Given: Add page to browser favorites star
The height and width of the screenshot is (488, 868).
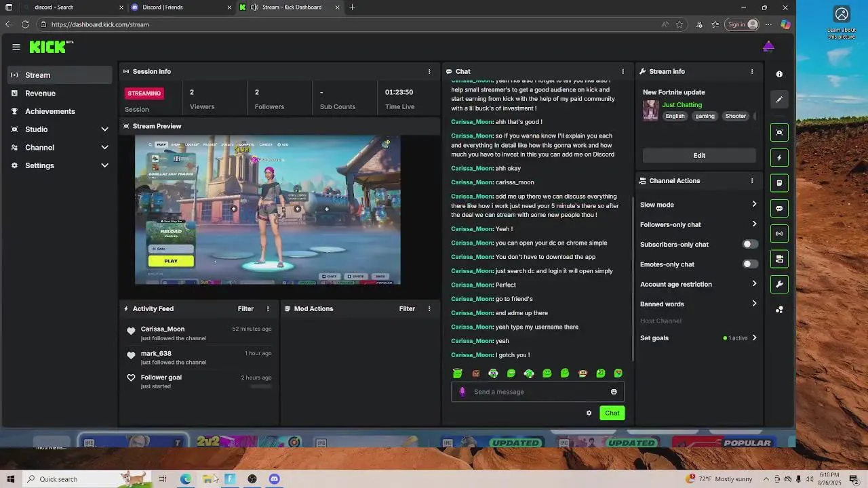Looking at the screenshot, I should (679, 24).
